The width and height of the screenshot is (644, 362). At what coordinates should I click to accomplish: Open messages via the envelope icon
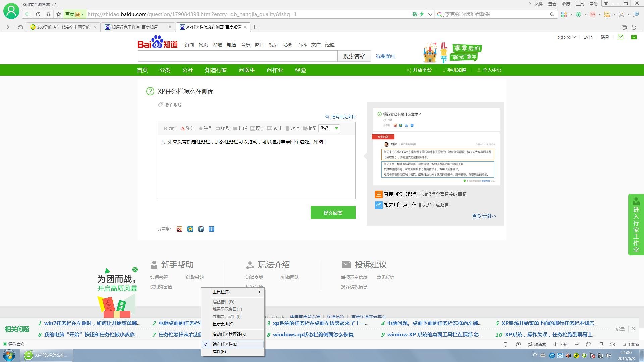(x=620, y=37)
